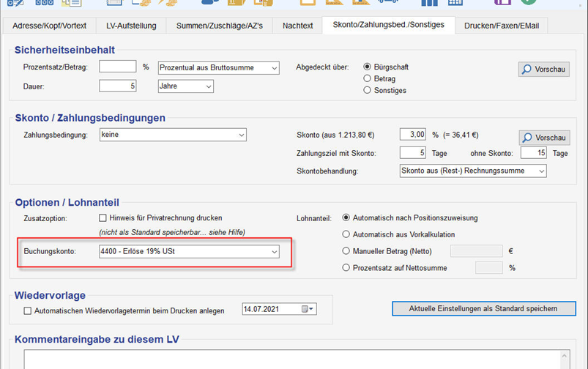Image resolution: width=588 pixels, height=369 pixels.
Task: Click the ohne Skonto days field
Action: point(533,152)
